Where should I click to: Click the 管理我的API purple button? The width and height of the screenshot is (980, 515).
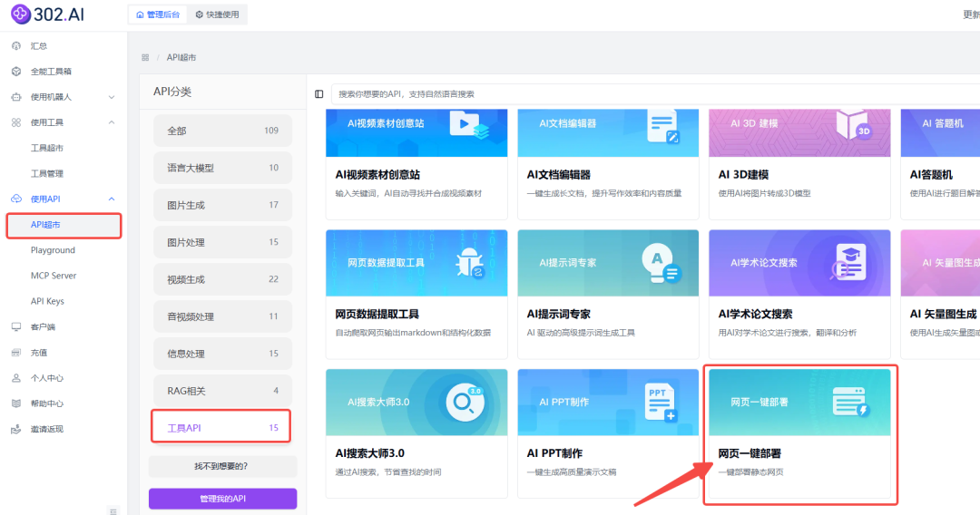(x=222, y=498)
